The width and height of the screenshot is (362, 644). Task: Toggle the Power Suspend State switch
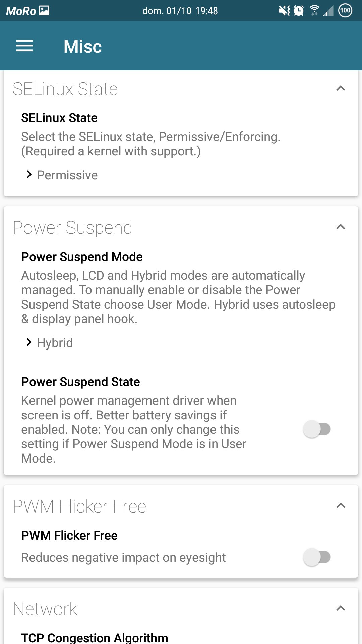pos(317,429)
